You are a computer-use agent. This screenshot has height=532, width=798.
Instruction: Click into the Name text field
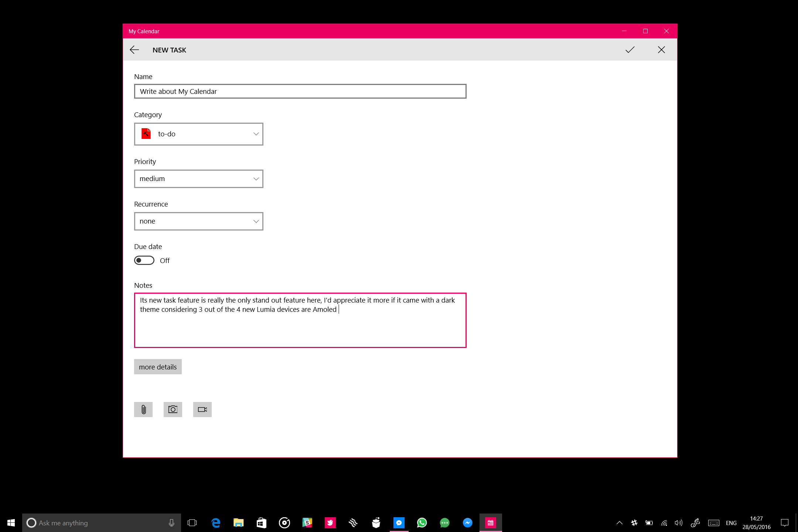(300, 91)
